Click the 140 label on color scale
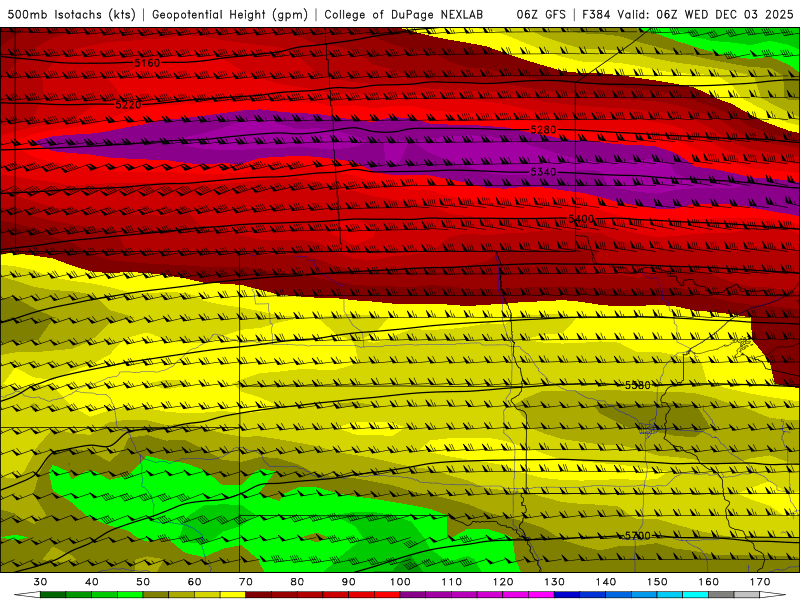The width and height of the screenshot is (800, 600). click(606, 582)
